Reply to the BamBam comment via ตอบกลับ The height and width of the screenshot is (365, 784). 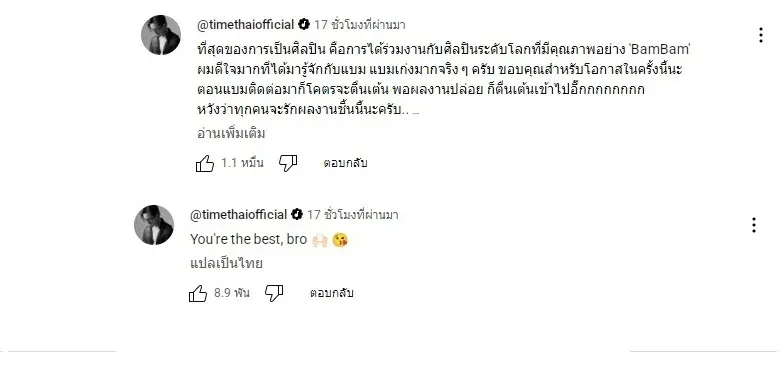pos(346,163)
